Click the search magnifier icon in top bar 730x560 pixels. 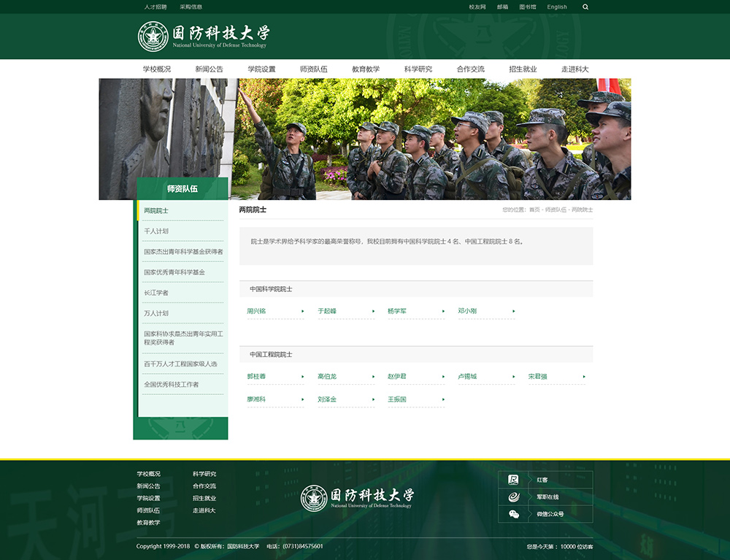pos(585,7)
